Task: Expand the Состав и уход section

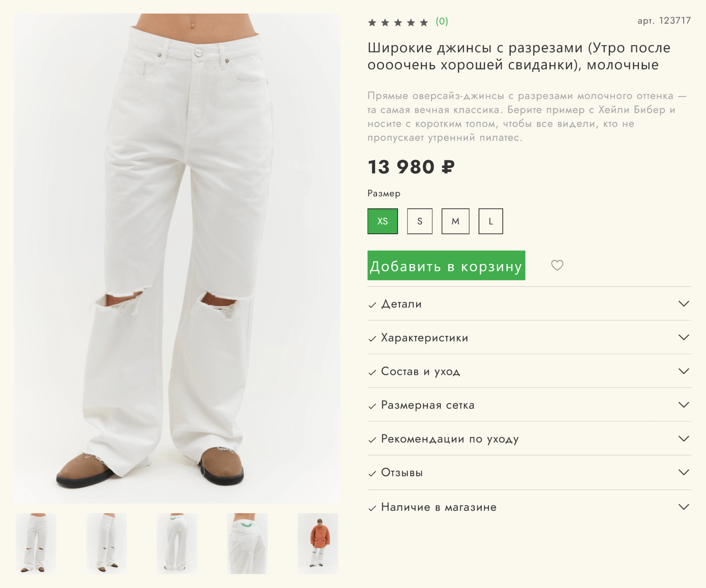Action: point(420,371)
